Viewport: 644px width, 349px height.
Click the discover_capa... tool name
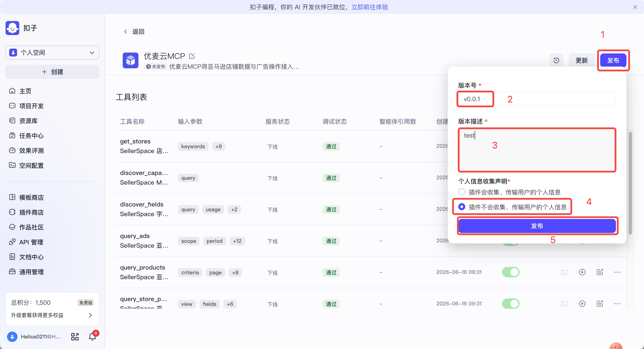click(x=144, y=173)
